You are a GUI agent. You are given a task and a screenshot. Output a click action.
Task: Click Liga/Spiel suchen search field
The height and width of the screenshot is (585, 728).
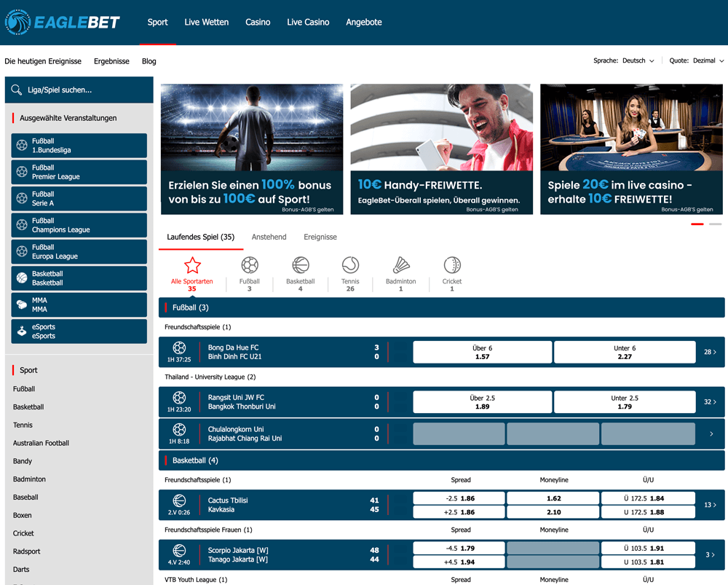pyautogui.click(x=79, y=90)
